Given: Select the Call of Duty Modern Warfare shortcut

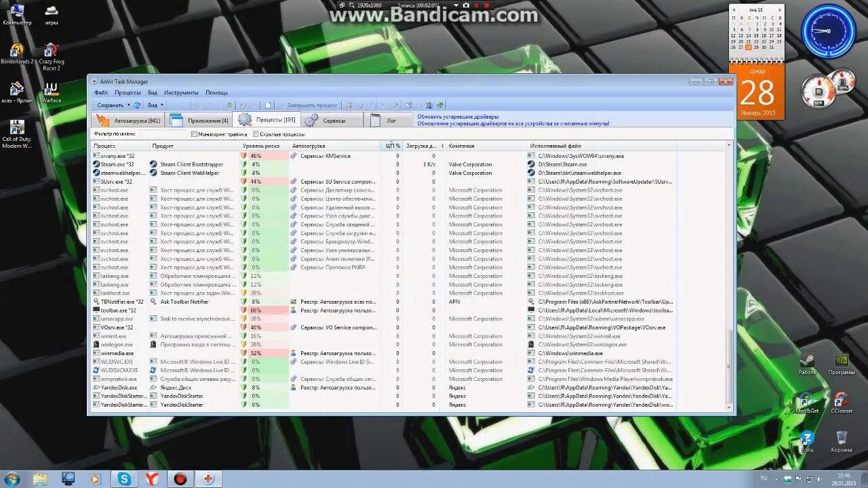Looking at the screenshot, I should pos(17,134).
